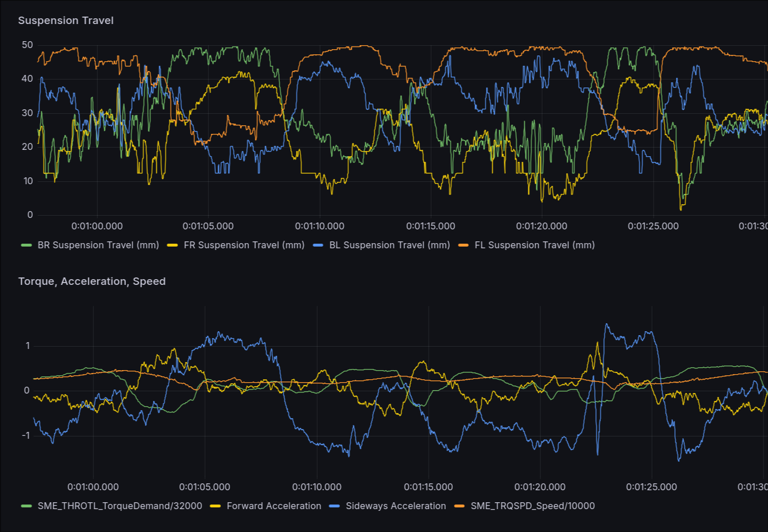Click the FR Suspension Travel yellow swatch

(x=172, y=245)
